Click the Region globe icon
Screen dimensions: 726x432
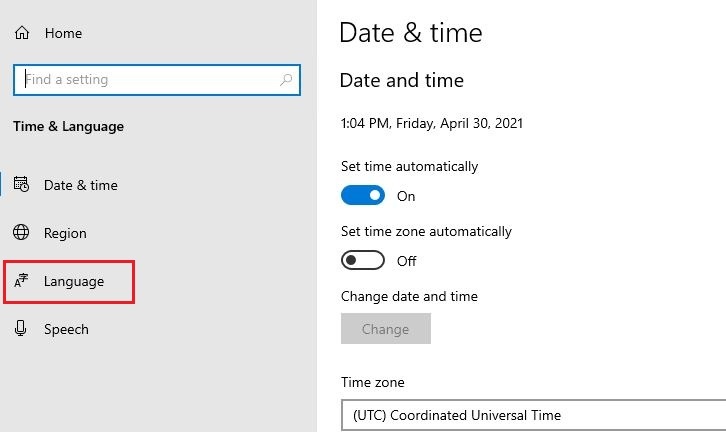coord(21,232)
